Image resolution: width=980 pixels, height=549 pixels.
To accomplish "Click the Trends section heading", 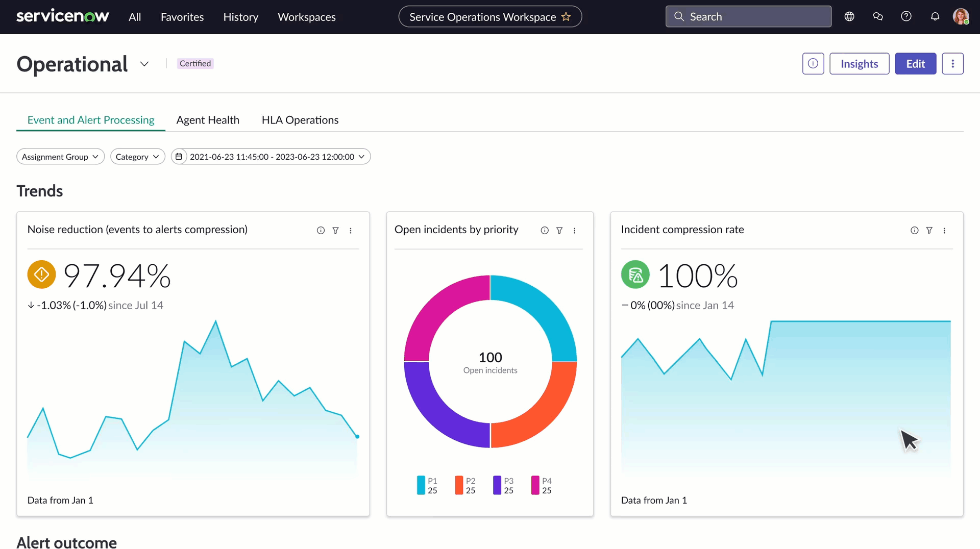I will (40, 191).
